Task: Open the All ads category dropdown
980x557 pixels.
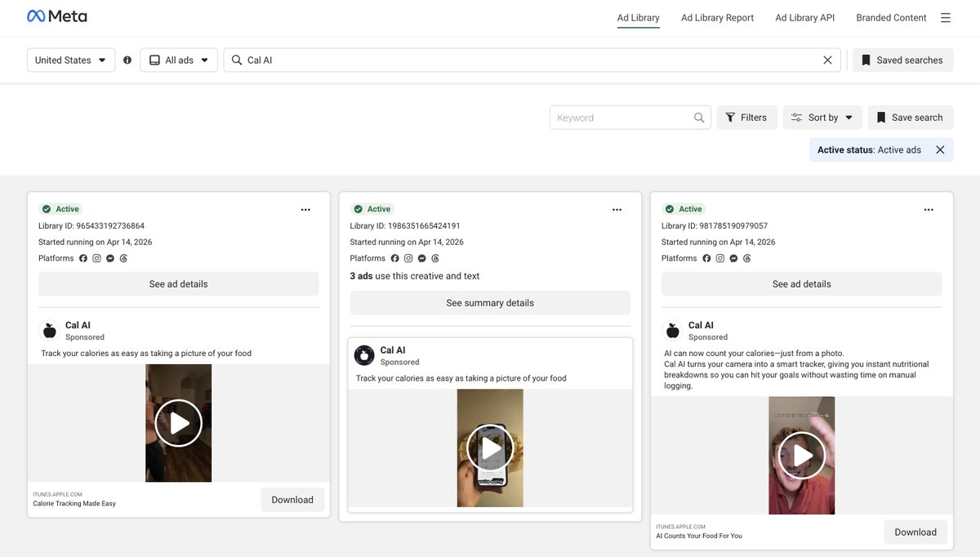Action: (x=179, y=60)
